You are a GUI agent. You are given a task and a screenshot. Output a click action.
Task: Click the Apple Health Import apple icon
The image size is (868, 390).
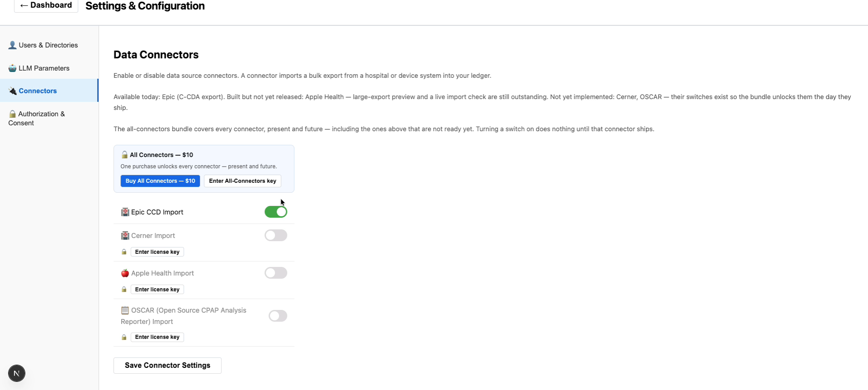pyautogui.click(x=125, y=273)
